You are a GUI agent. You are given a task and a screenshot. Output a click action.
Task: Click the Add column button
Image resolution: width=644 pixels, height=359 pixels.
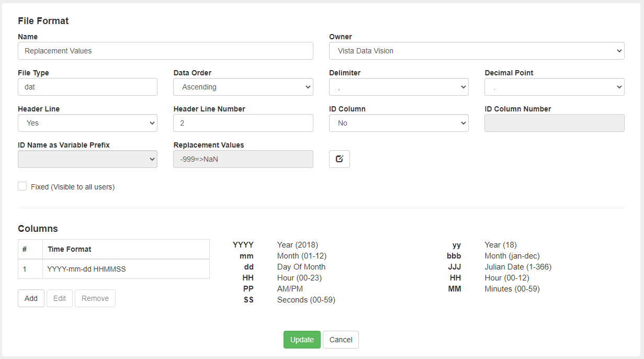point(31,298)
